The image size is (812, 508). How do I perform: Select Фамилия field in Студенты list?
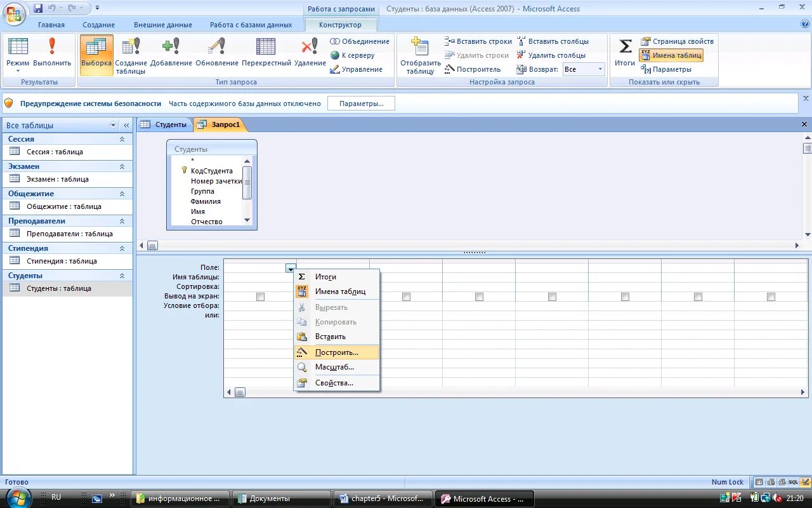pos(206,201)
